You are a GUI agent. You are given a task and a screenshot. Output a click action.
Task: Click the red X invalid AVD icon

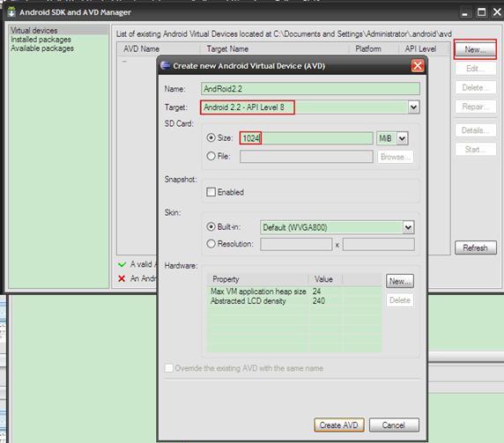(x=122, y=278)
